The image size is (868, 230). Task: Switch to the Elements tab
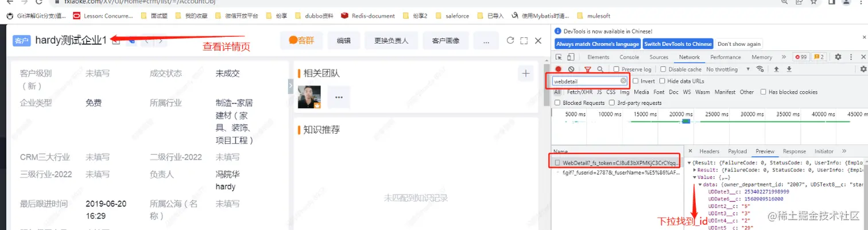(598, 57)
